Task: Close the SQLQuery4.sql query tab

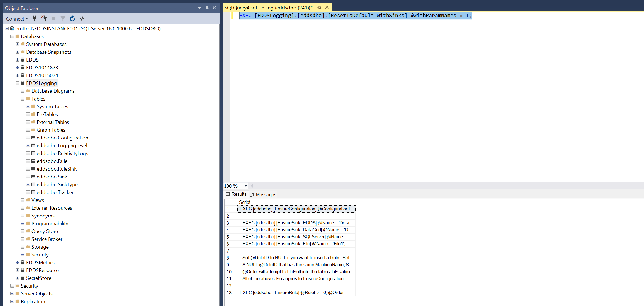Action: click(x=327, y=8)
